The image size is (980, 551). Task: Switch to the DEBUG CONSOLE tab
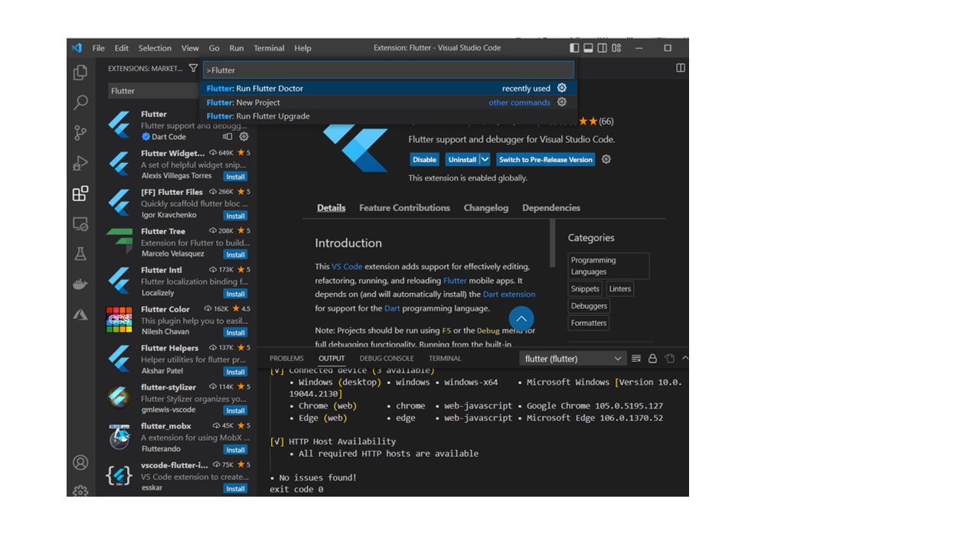coord(387,358)
